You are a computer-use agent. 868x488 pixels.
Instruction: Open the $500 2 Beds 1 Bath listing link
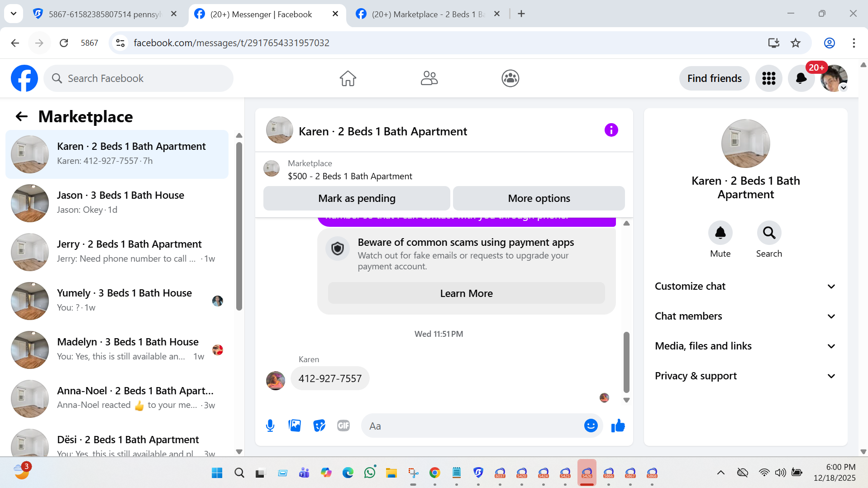350,176
